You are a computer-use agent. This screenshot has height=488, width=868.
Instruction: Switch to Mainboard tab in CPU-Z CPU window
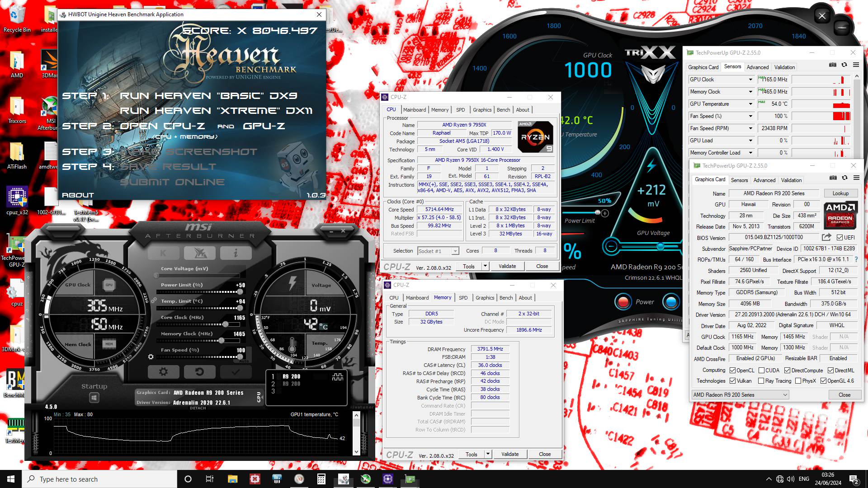[x=415, y=110]
